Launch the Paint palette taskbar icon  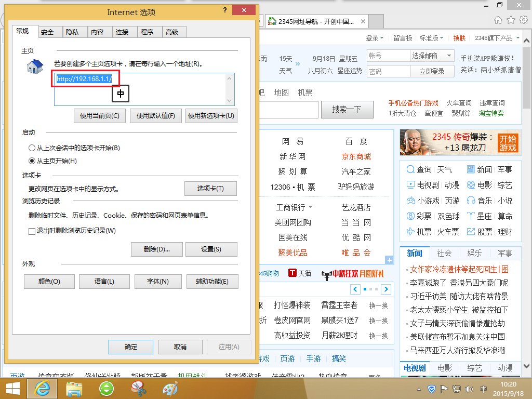coord(170,388)
